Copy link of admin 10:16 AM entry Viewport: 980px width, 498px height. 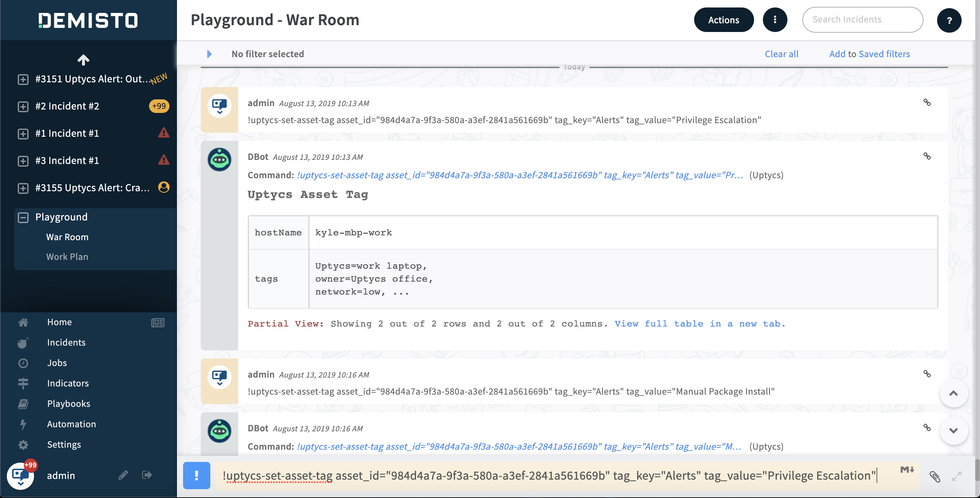(927, 373)
